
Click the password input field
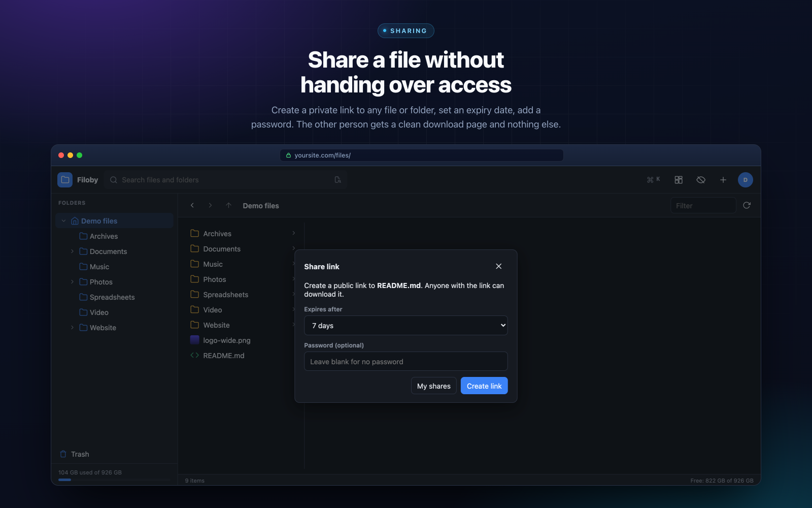coord(406,362)
